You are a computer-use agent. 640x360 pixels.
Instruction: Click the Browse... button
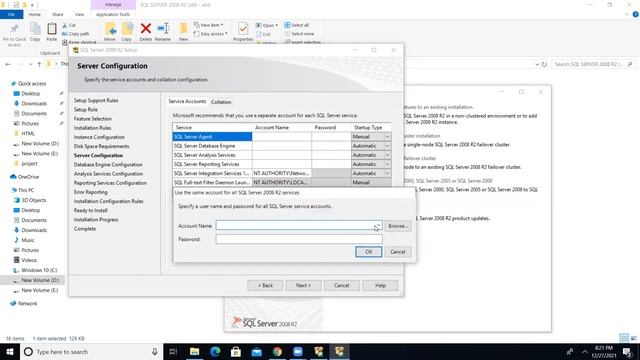(x=398, y=226)
